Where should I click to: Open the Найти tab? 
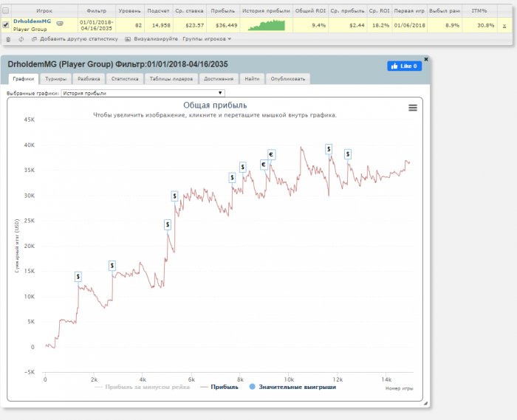point(252,79)
